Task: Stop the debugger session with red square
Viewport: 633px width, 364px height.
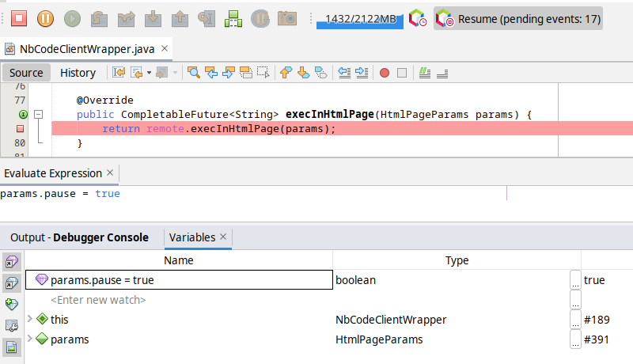Action: [19, 18]
